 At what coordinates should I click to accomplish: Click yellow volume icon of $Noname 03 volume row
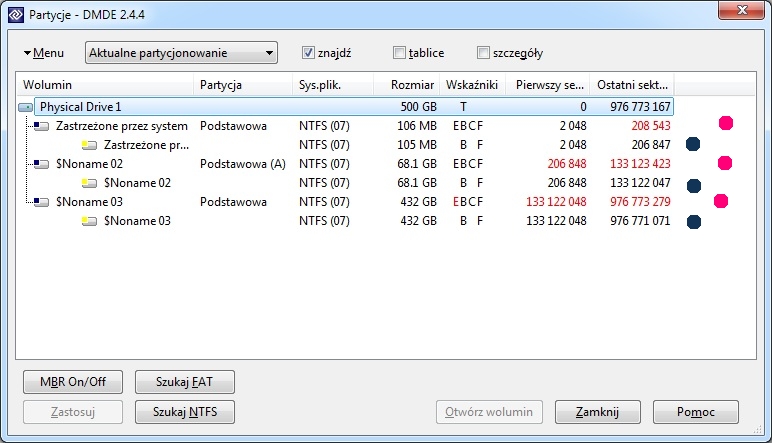(x=89, y=221)
